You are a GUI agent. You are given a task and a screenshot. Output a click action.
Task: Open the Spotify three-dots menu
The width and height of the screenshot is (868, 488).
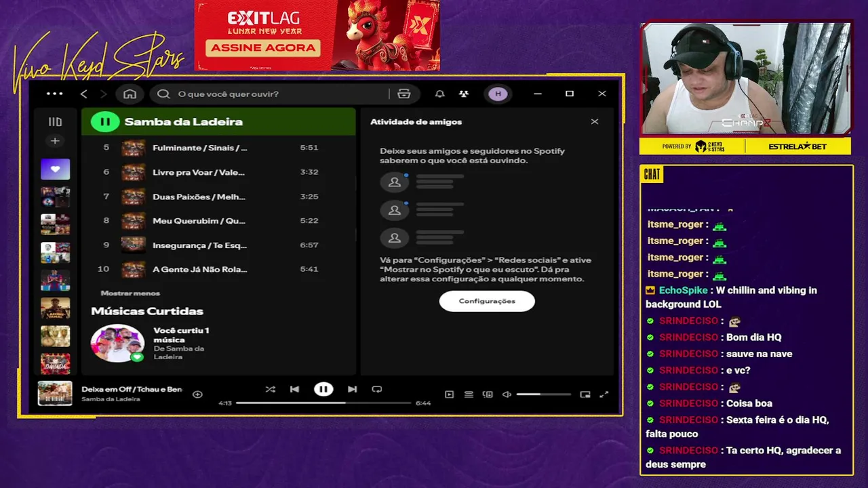click(54, 94)
